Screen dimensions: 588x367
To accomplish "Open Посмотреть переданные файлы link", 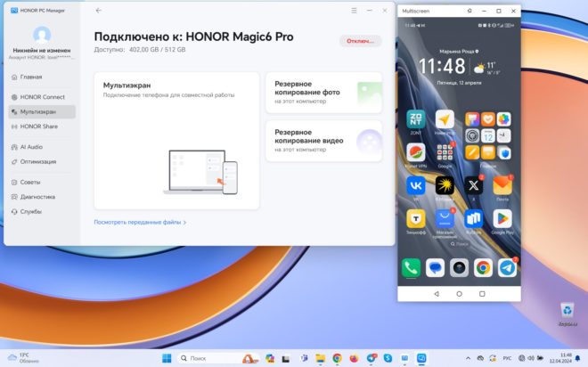I will tap(140, 222).
